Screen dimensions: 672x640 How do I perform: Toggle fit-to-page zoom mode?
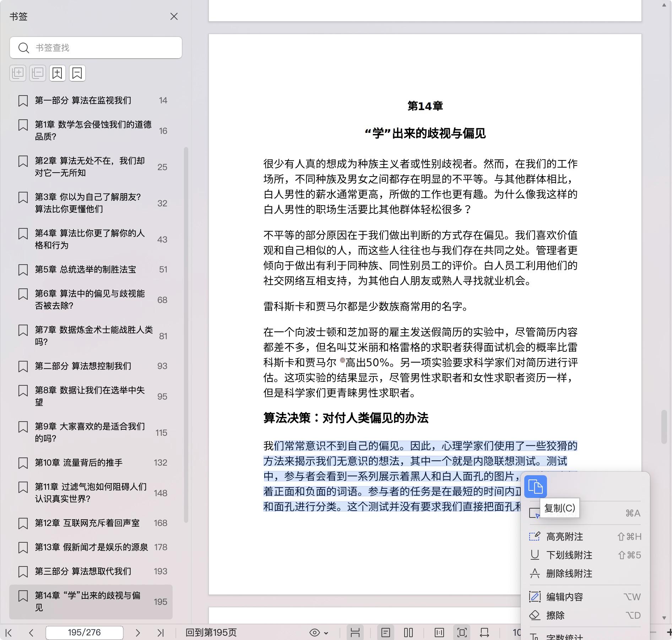tap(462, 633)
